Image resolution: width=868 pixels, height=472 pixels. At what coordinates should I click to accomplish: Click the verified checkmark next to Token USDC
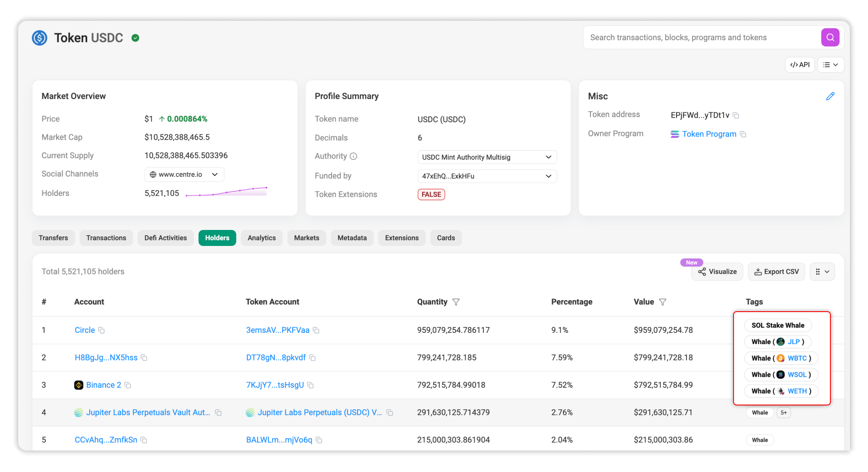tap(135, 38)
